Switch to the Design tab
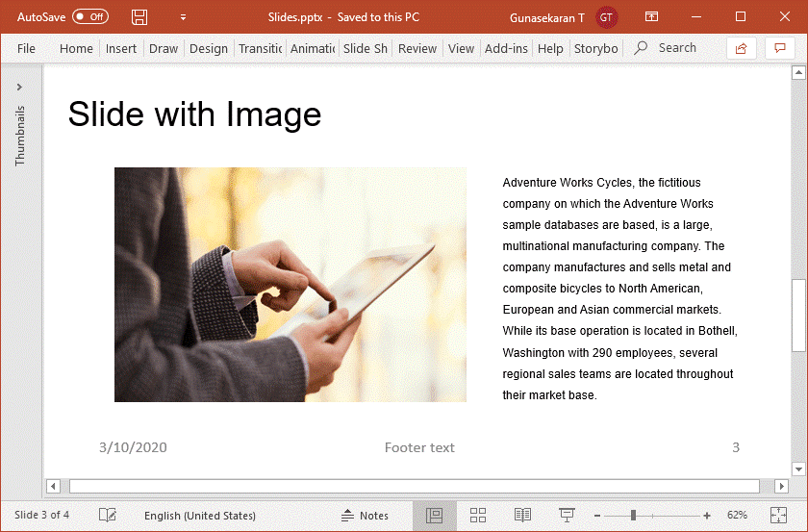Image resolution: width=808 pixels, height=532 pixels. coord(209,48)
